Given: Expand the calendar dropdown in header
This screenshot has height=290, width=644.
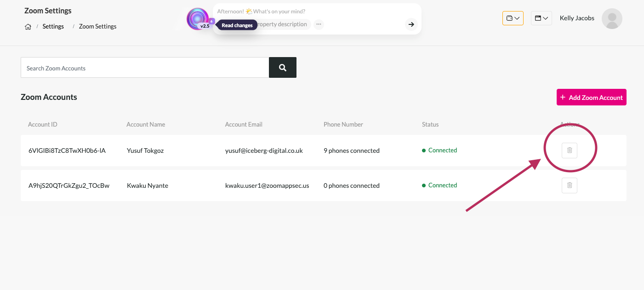Looking at the screenshot, I should pos(541,18).
